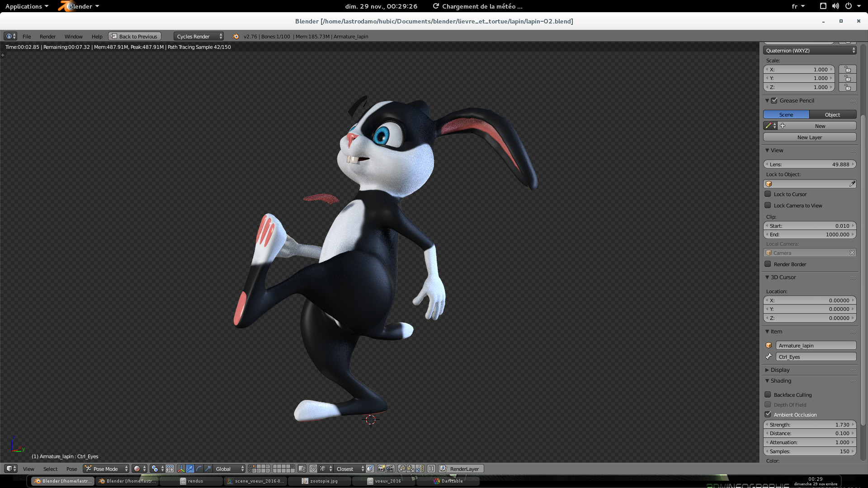This screenshot has height=488, width=868.
Task: Open the Select menu in 3D view header
Action: [50, 469]
